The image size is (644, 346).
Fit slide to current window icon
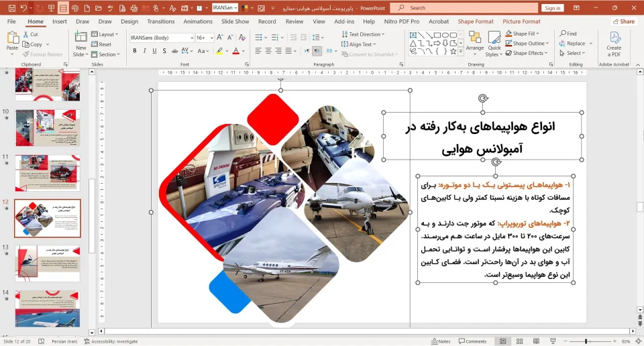(638, 341)
